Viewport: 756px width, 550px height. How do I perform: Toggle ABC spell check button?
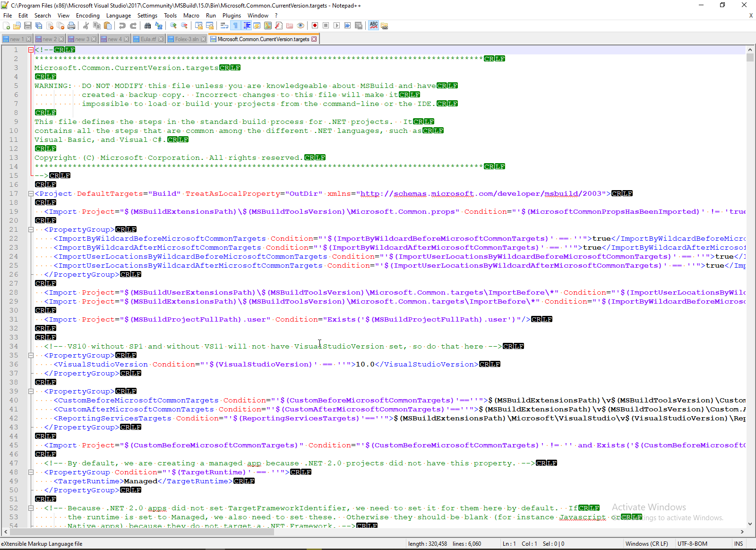click(374, 26)
